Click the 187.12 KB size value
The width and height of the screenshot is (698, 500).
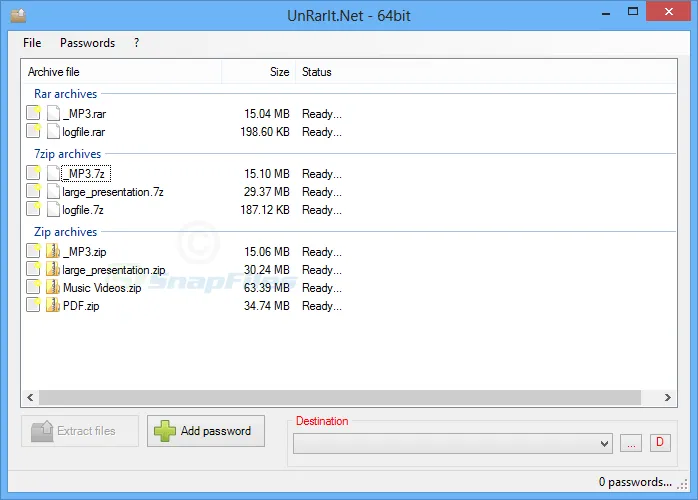pyautogui.click(x=265, y=210)
